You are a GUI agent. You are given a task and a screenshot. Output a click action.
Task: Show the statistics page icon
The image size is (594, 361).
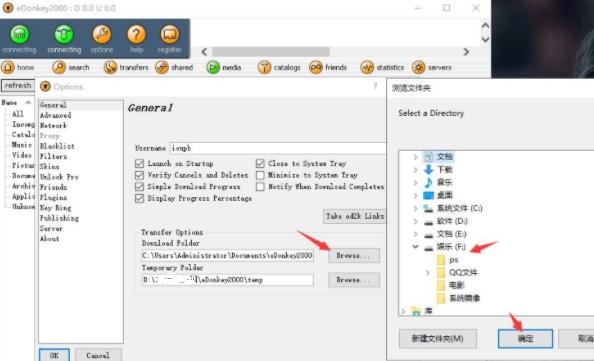pyautogui.click(x=367, y=67)
